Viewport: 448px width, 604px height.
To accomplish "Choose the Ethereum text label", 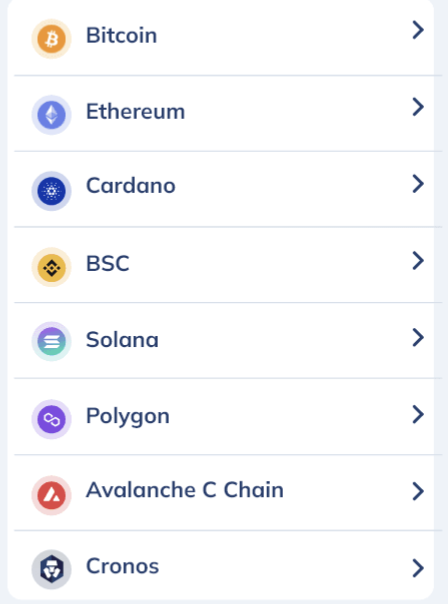I will (x=136, y=112).
